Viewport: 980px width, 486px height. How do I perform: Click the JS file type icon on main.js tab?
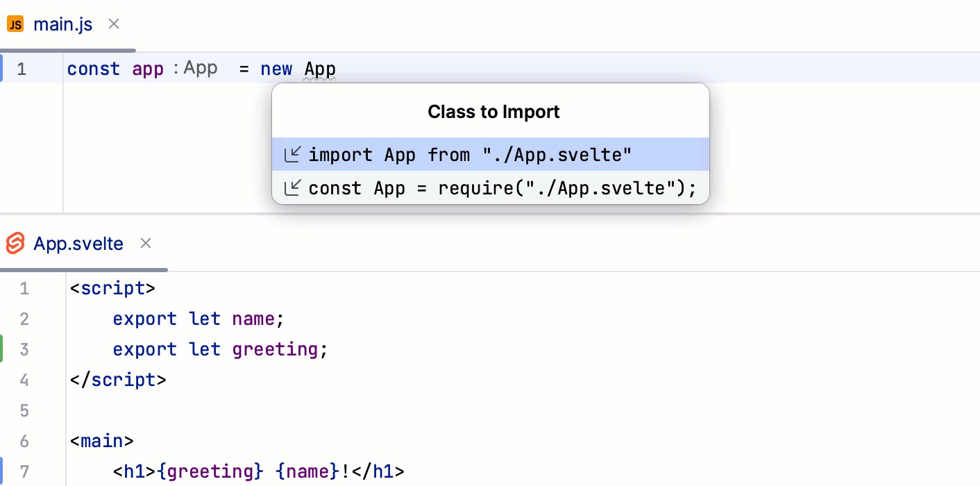[15, 24]
